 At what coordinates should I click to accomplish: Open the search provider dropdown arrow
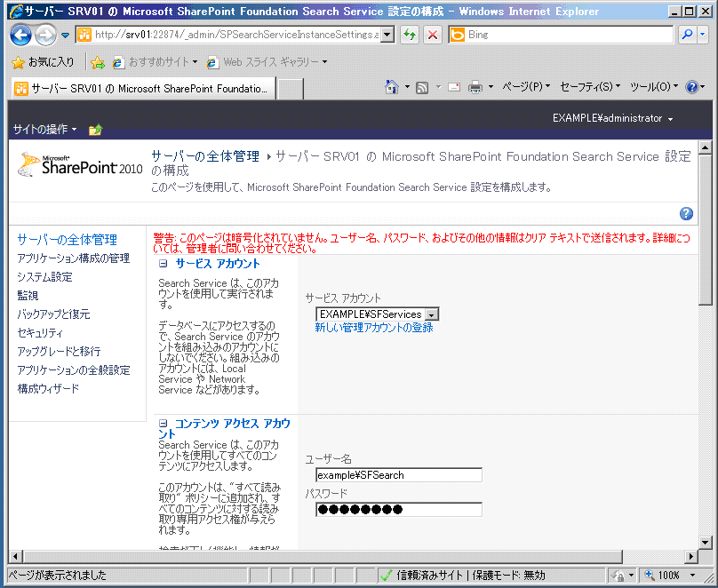point(703,35)
